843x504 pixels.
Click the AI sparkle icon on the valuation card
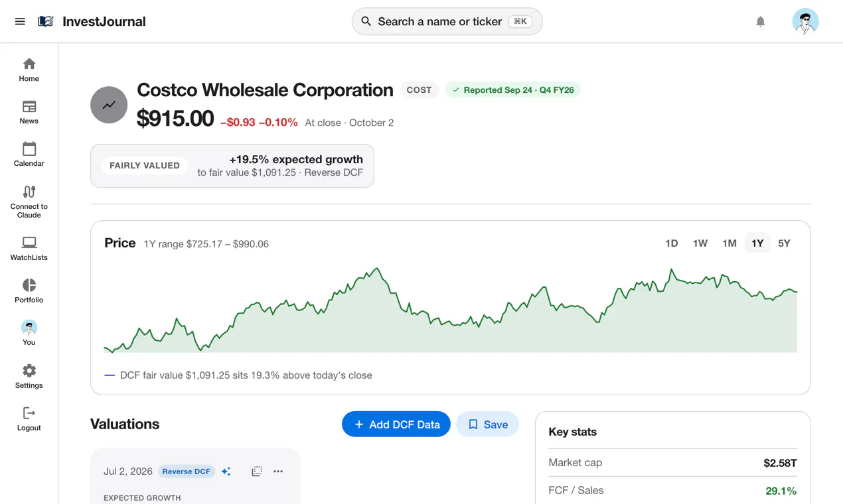[x=226, y=472]
